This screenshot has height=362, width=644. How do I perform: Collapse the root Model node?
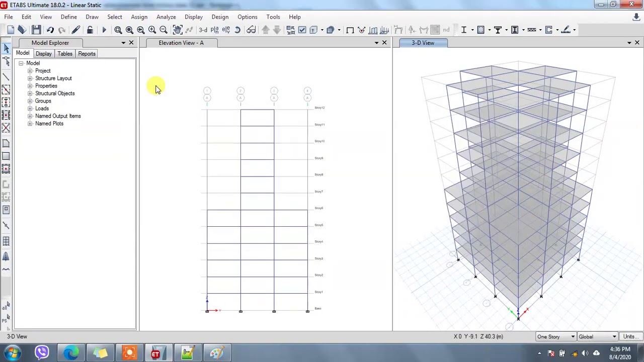(x=21, y=63)
